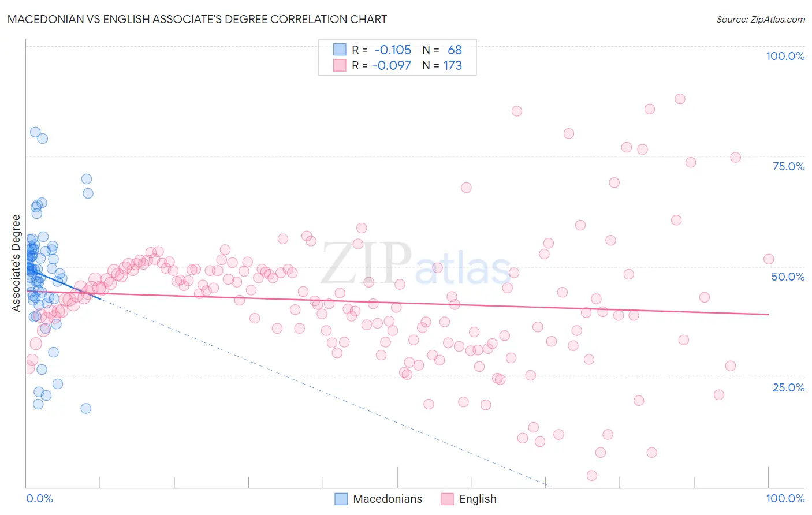Click the ZIPatlas watermark in chart center
Image resolution: width=812 pixels, height=515 pixels.
tap(416, 264)
